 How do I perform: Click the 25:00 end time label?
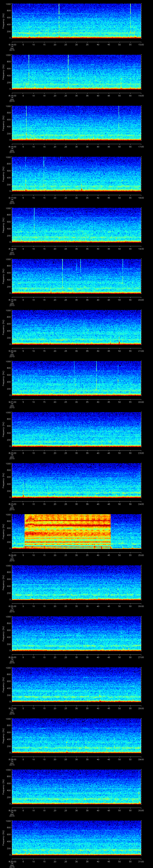click(141, 555)
